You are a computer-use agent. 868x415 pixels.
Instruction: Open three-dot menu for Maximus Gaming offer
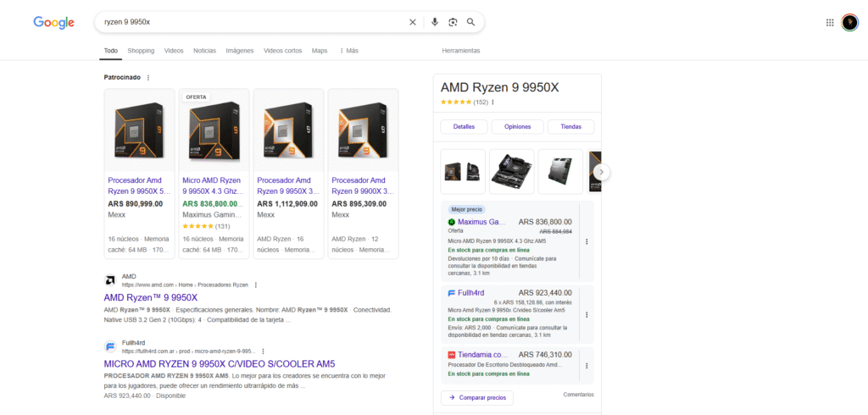pos(587,241)
